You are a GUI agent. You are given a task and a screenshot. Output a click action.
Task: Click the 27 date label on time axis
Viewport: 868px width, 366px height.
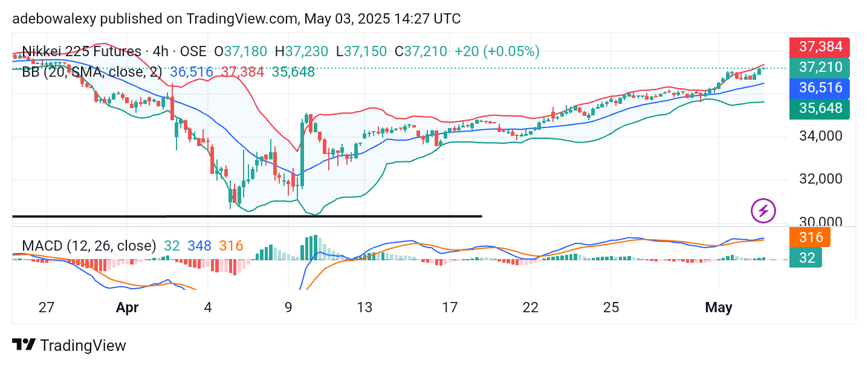coord(47,307)
